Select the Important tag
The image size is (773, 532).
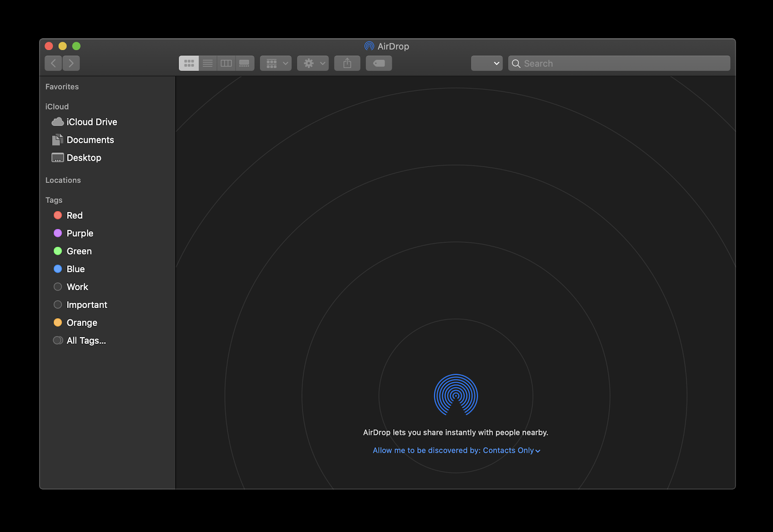(x=107, y=305)
